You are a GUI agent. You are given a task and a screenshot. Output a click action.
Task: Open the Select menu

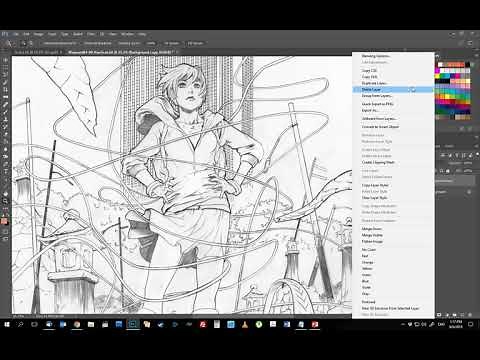(x=78, y=34)
